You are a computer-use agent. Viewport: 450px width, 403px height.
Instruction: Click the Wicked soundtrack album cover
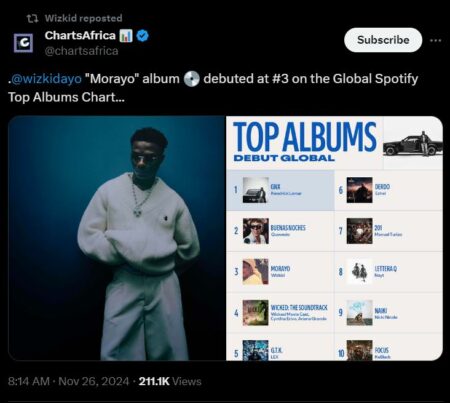255,313
